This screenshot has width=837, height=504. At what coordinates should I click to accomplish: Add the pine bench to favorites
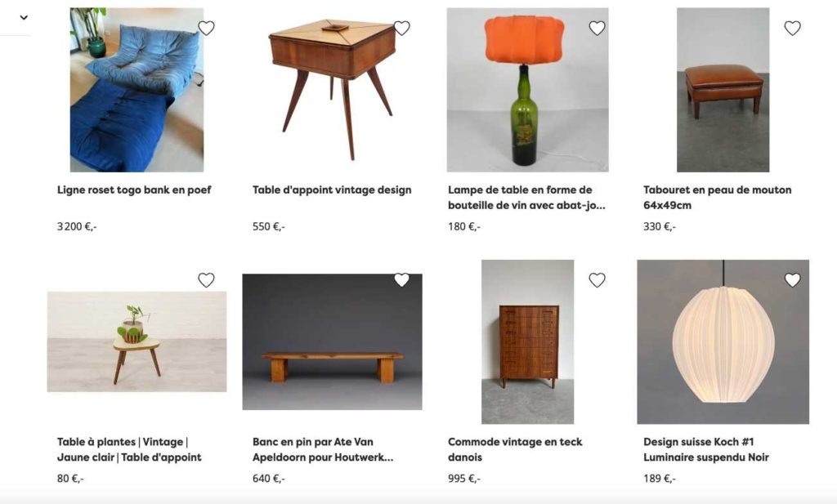click(401, 280)
